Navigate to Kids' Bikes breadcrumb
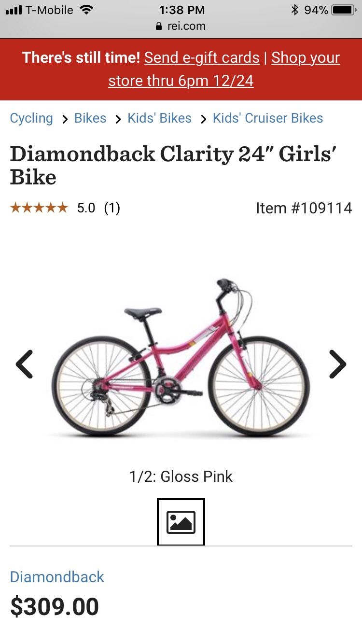 tap(159, 118)
